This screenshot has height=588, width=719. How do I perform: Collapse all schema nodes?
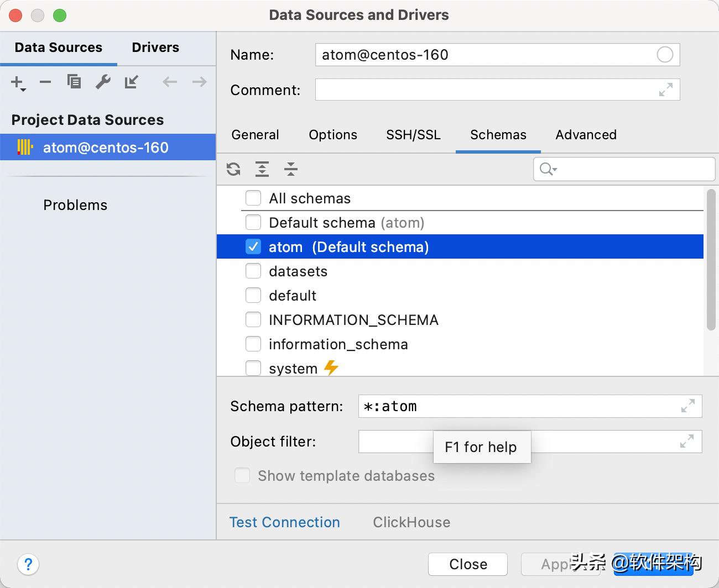(x=290, y=169)
